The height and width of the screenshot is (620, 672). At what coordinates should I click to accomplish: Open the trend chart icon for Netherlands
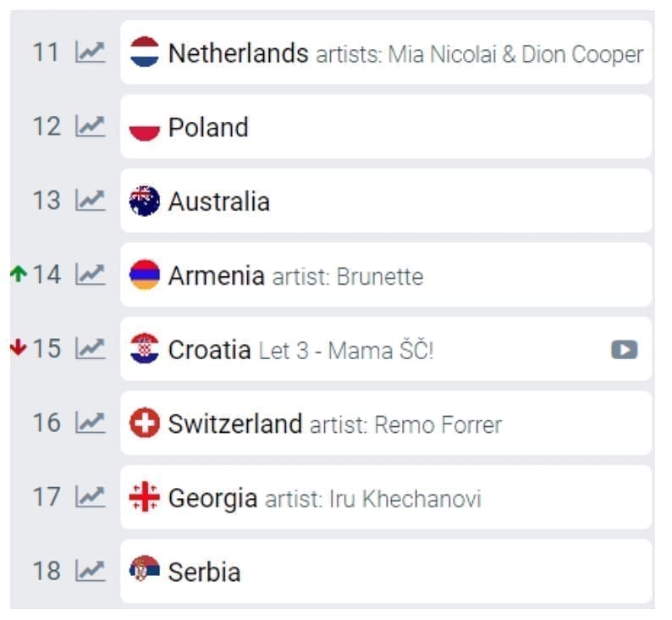coord(90,53)
